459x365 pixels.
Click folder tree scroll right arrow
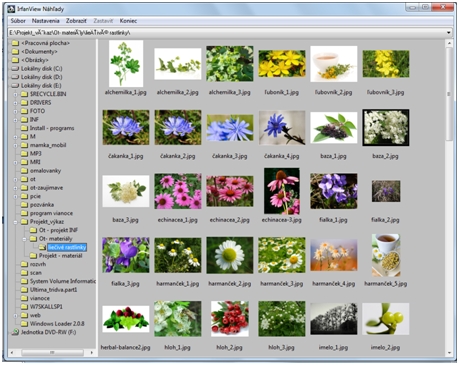pos(92,352)
